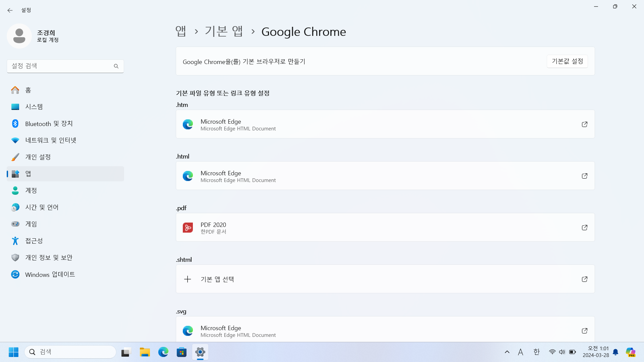Open Windows Start menu

[13, 352]
